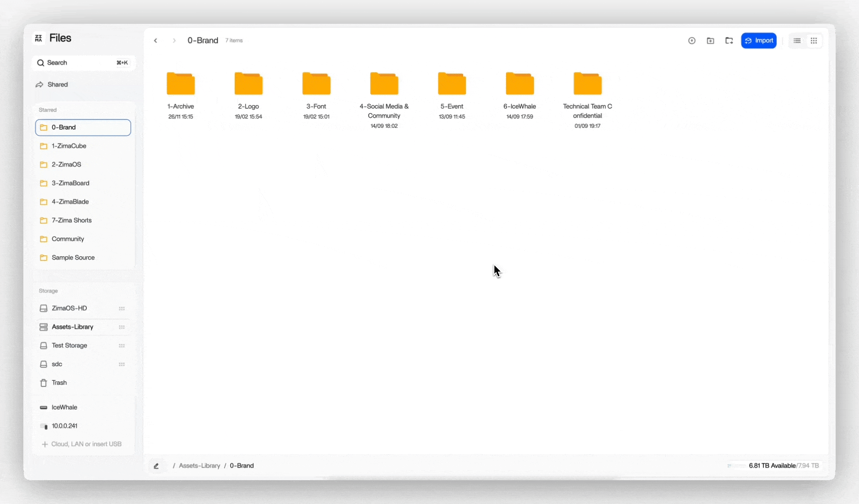Click the trash can icon in sidebar

(x=43, y=383)
